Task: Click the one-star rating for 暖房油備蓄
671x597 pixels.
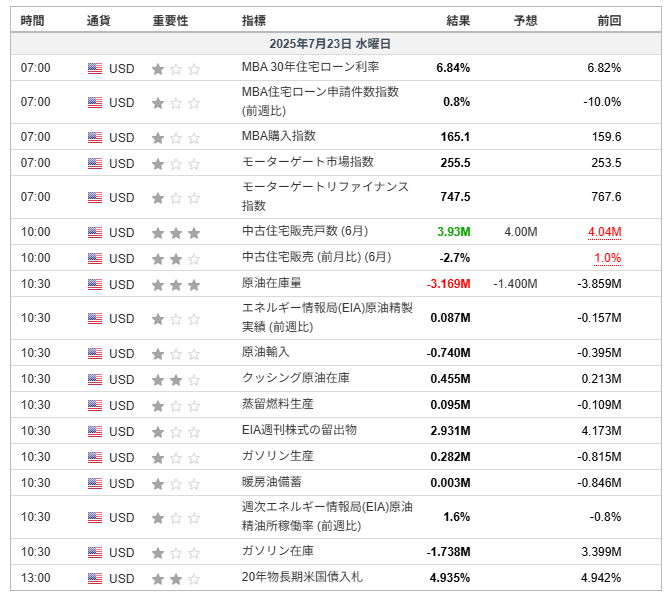Action: pyautogui.click(x=176, y=484)
